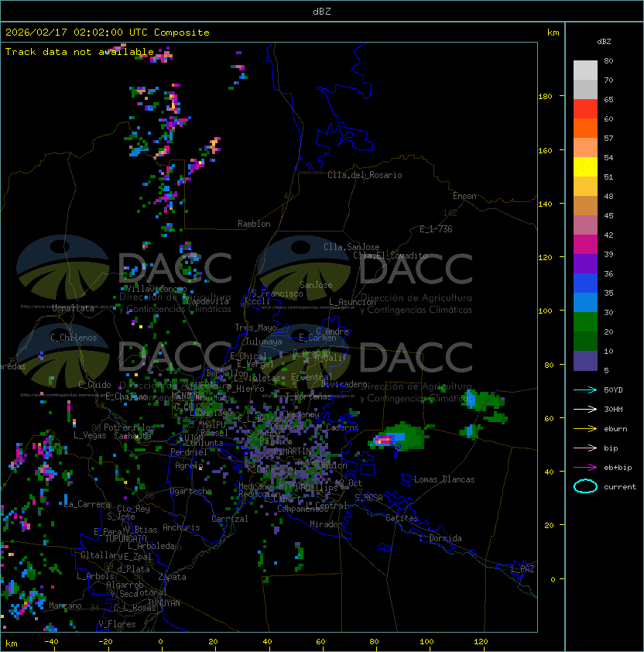Screen dimensions: 644x652
Task: Click the -40 km tick on horizontal axis
Action: [x=51, y=642]
